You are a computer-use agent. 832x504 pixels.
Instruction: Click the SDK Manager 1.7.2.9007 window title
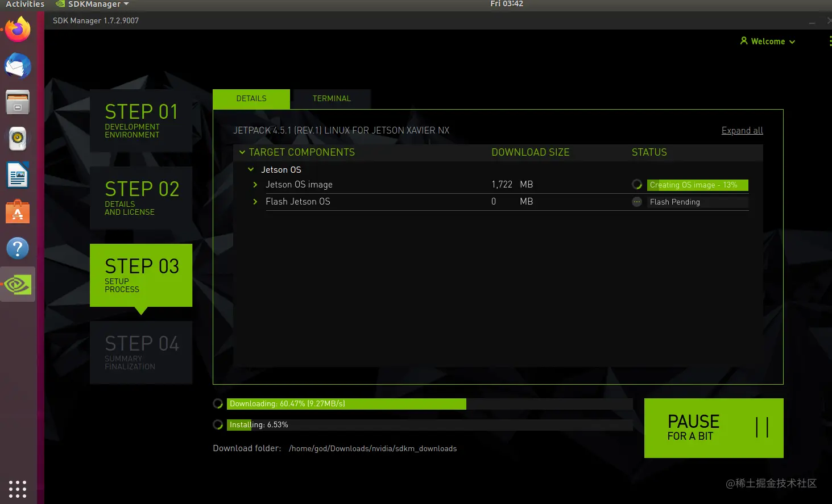pyautogui.click(x=96, y=20)
